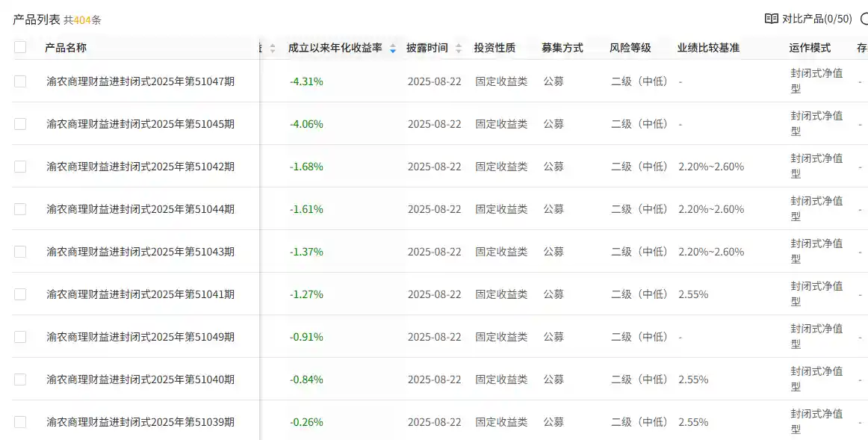The width and height of the screenshot is (868, 440).
Task: Check the box for product 第51042期
Action: (x=19, y=167)
